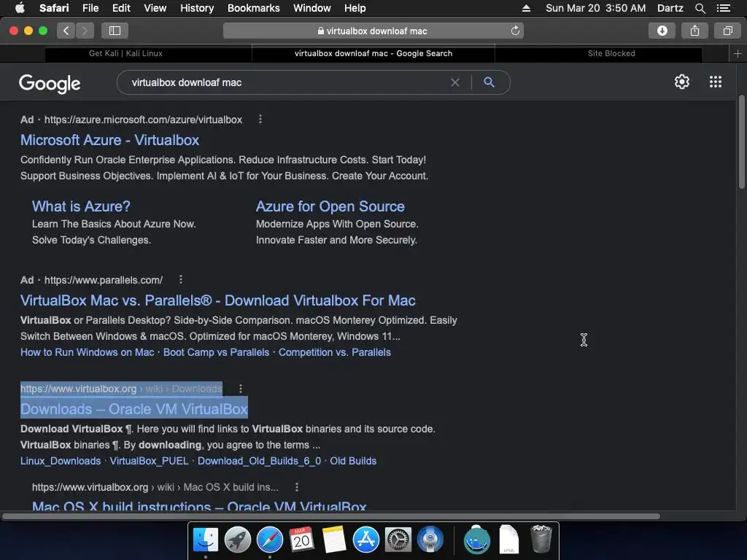Open the Edit menu
This screenshot has height=560, width=747.
pos(121,8)
